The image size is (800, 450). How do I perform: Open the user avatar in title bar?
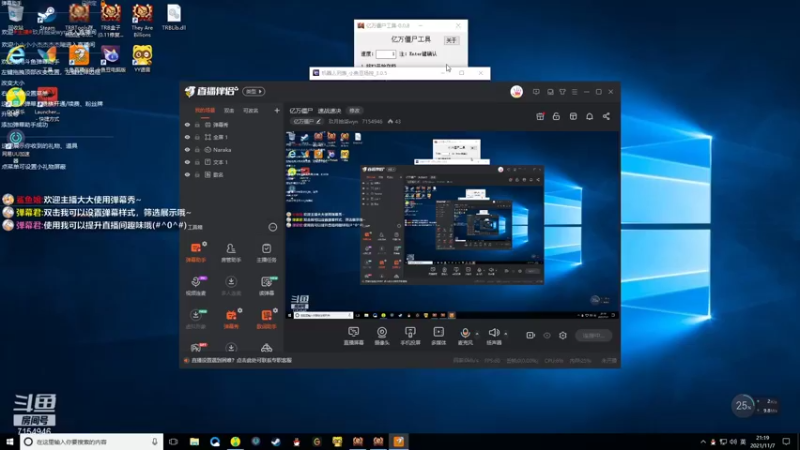(516, 92)
